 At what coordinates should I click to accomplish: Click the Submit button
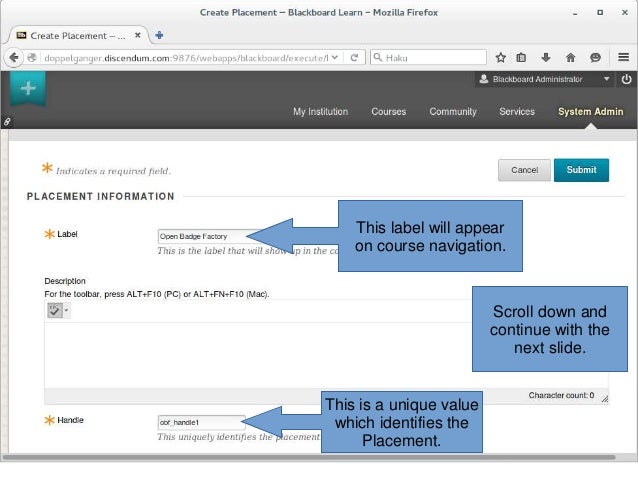tap(581, 170)
